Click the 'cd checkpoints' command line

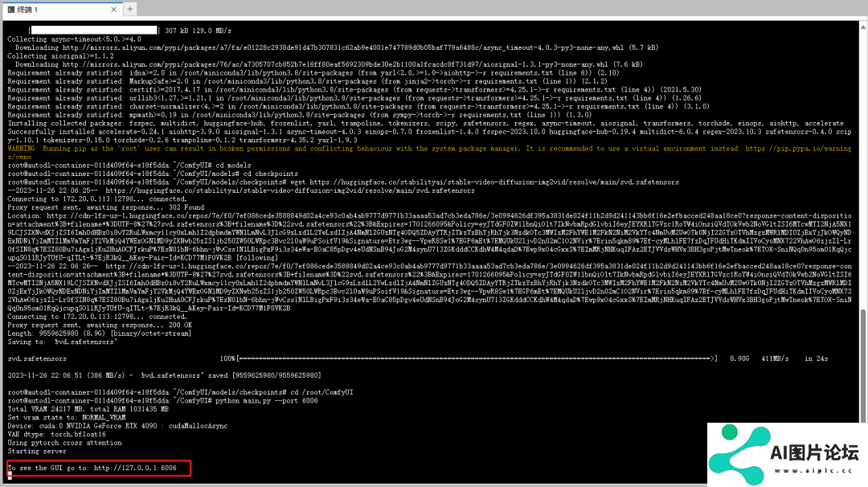click(153, 174)
